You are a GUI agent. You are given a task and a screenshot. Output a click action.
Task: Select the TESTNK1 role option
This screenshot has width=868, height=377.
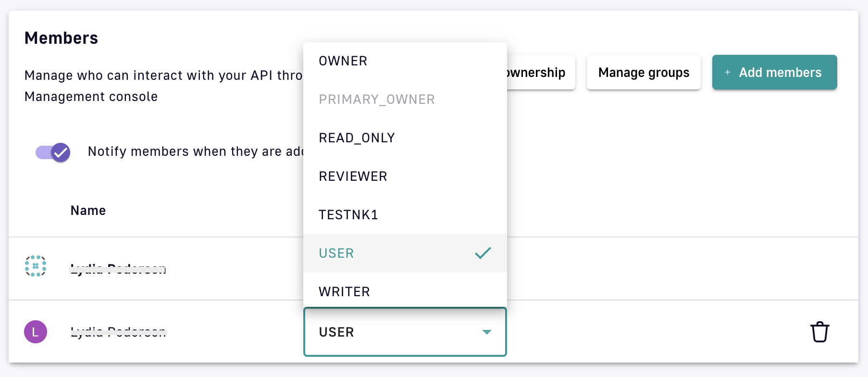[x=348, y=215]
